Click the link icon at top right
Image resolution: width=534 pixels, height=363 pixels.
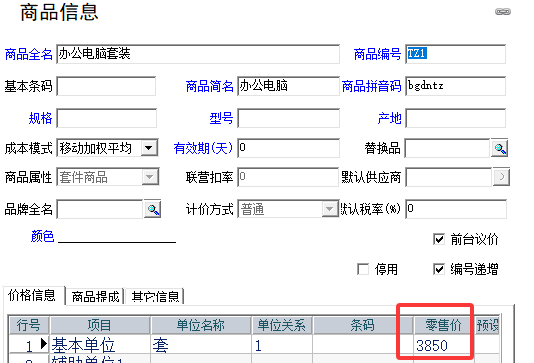pos(503,12)
